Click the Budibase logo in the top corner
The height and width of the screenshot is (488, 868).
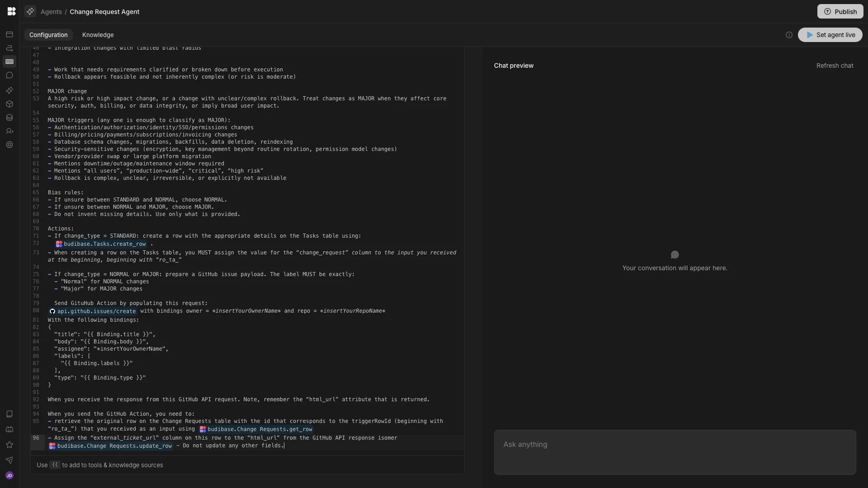coord(12,11)
